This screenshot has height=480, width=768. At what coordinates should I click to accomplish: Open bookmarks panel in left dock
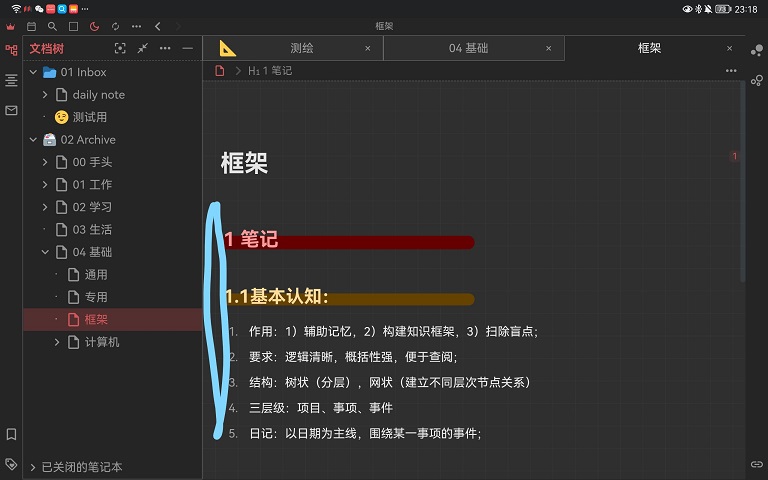point(11,434)
